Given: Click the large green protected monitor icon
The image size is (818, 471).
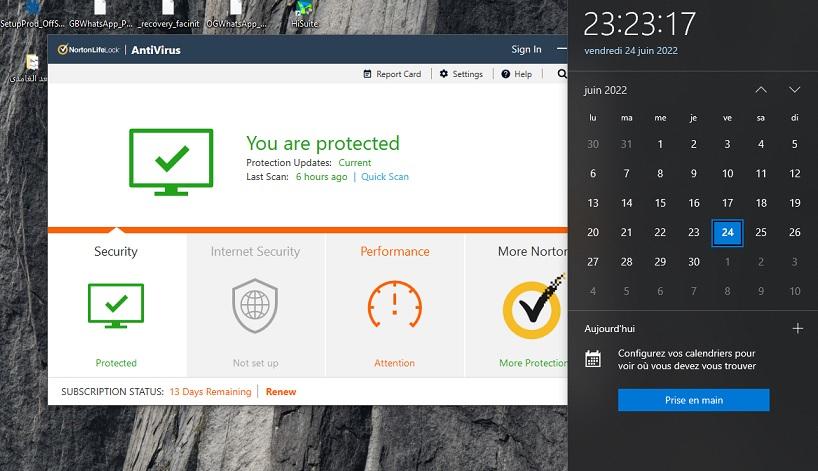Looking at the screenshot, I should click(171, 162).
